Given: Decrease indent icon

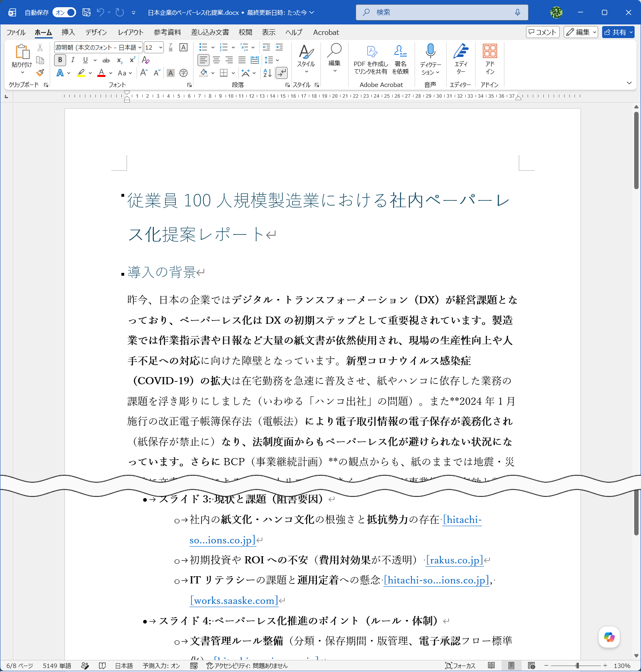Looking at the screenshot, I should (x=266, y=47).
